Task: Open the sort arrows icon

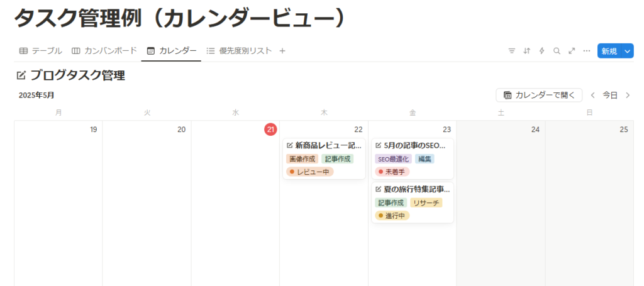Action: coord(526,51)
